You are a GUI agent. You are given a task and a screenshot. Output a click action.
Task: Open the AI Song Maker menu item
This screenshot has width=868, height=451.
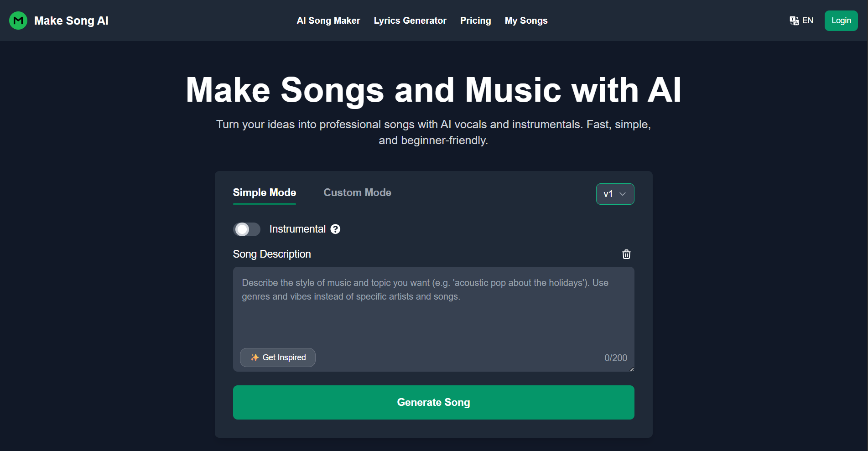pyautogui.click(x=328, y=21)
